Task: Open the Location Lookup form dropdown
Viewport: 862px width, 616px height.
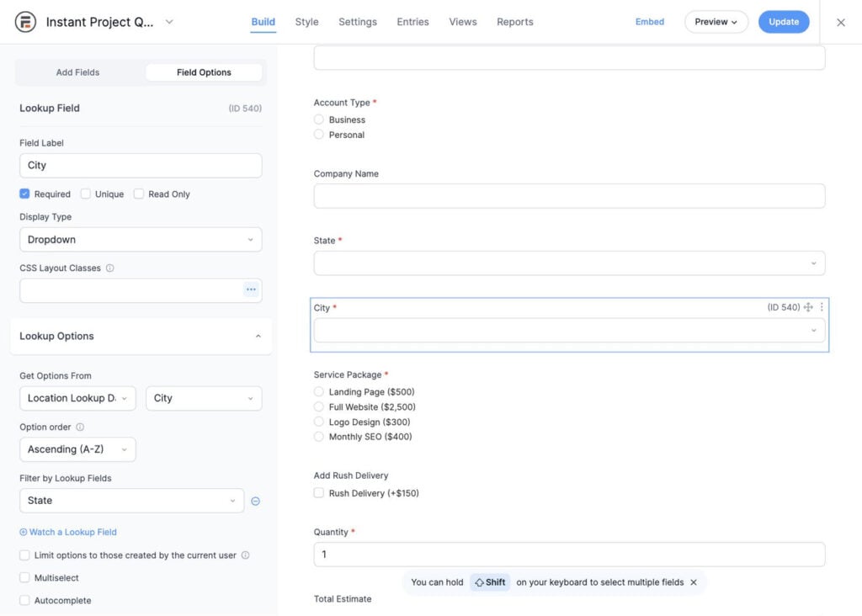Action: 77,398
